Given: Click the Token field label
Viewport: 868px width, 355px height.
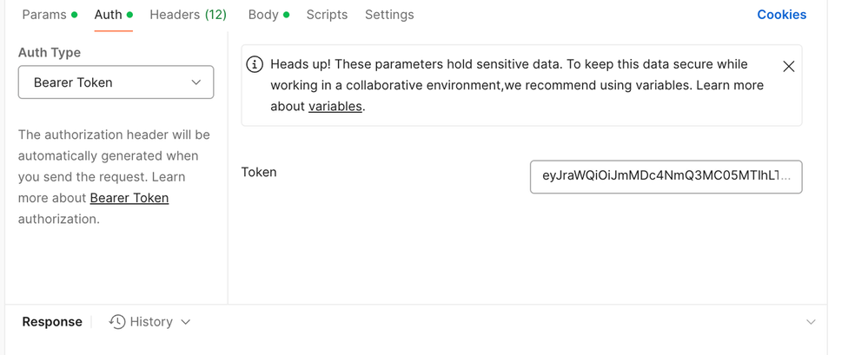Looking at the screenshot, I should point(259,173).
